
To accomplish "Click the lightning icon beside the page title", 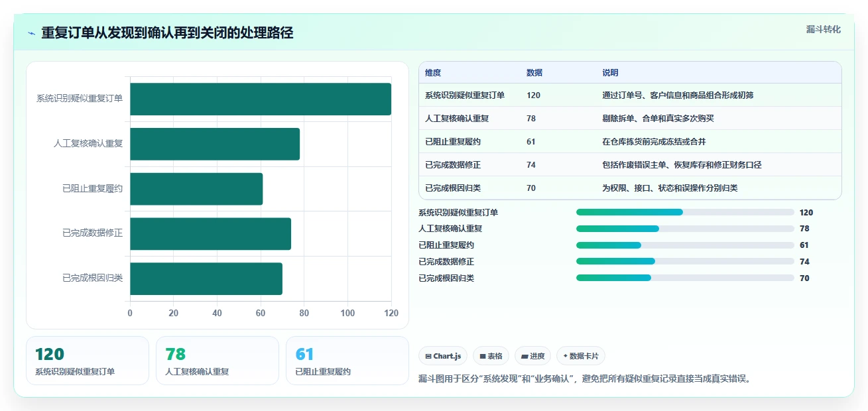I will tap(32, 33).
